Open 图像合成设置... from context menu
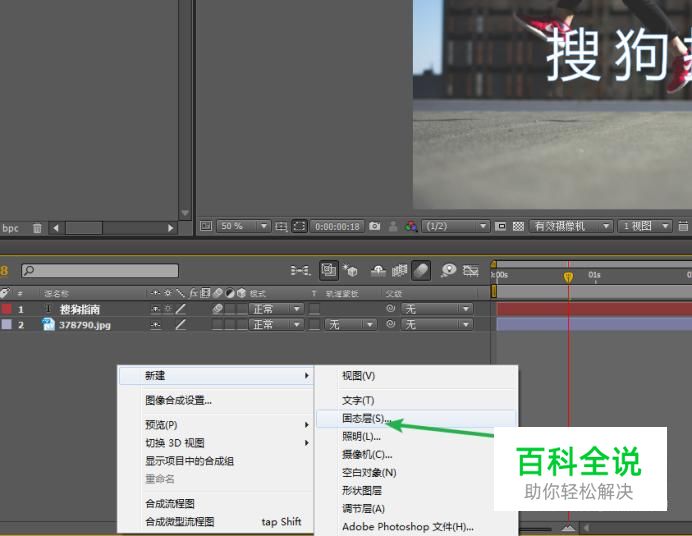This screenshot has width=692, height=536. (x=178, y=400)
